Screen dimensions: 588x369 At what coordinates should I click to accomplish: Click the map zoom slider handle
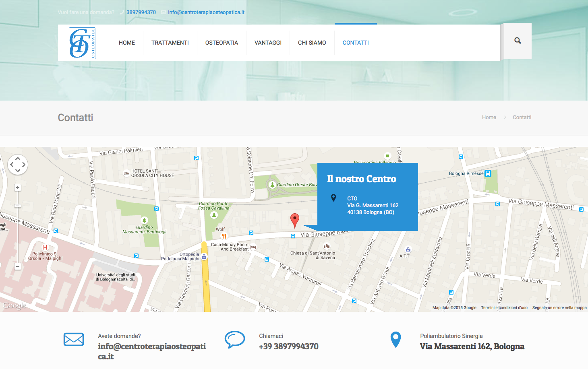(x=18, y=206)
